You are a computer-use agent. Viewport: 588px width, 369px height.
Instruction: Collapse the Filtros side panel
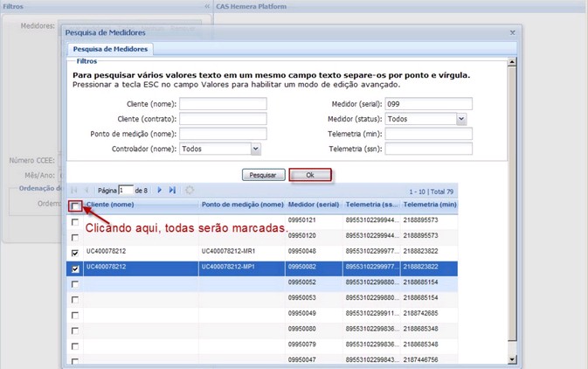tap(207, 6)
